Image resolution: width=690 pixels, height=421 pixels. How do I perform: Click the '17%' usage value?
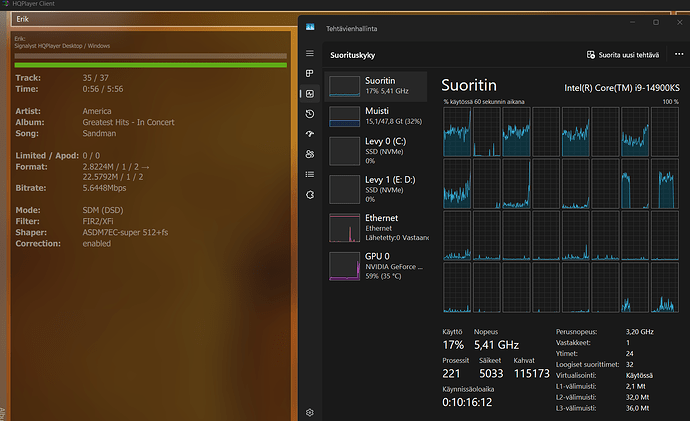tap(453, 345)
